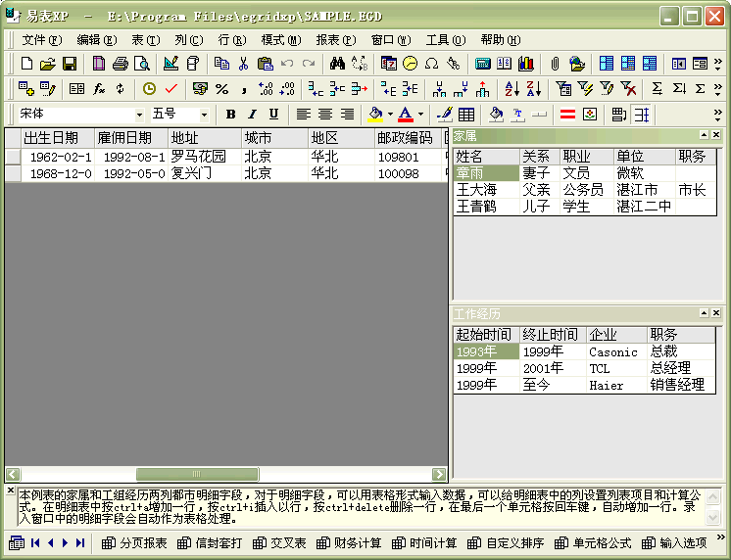This screenshot has width=731, height=560.
Task: Expand the first toolbar overflow chevron
Action: coord(718,64)
